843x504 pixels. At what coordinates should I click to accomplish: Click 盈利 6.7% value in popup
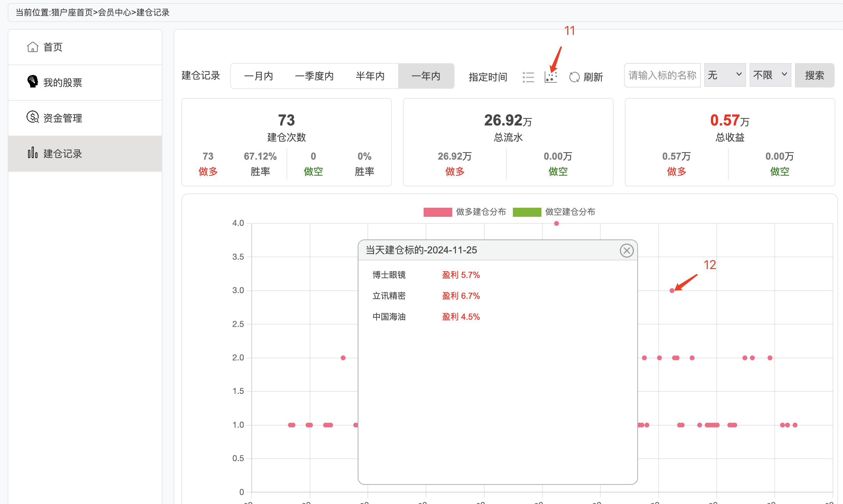point(461,296)
